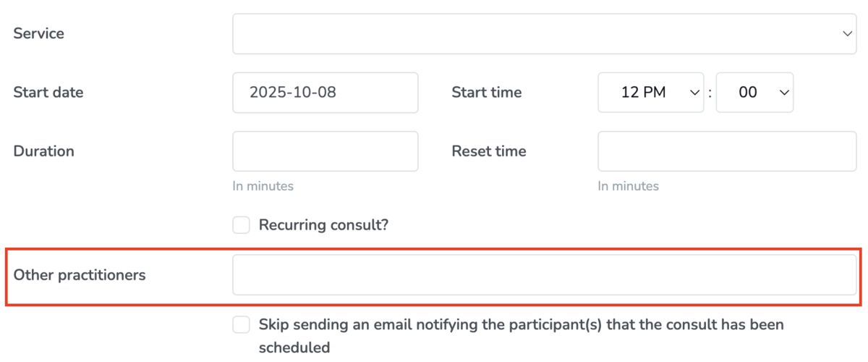The height and width of the screenshot is (362, 868).
Task: Click the Other practitioners label
Action: click(80, 275)
